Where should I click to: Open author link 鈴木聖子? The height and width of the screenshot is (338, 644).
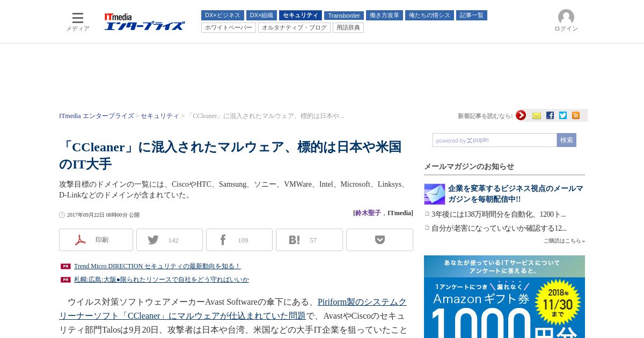(x=368, y=213)
